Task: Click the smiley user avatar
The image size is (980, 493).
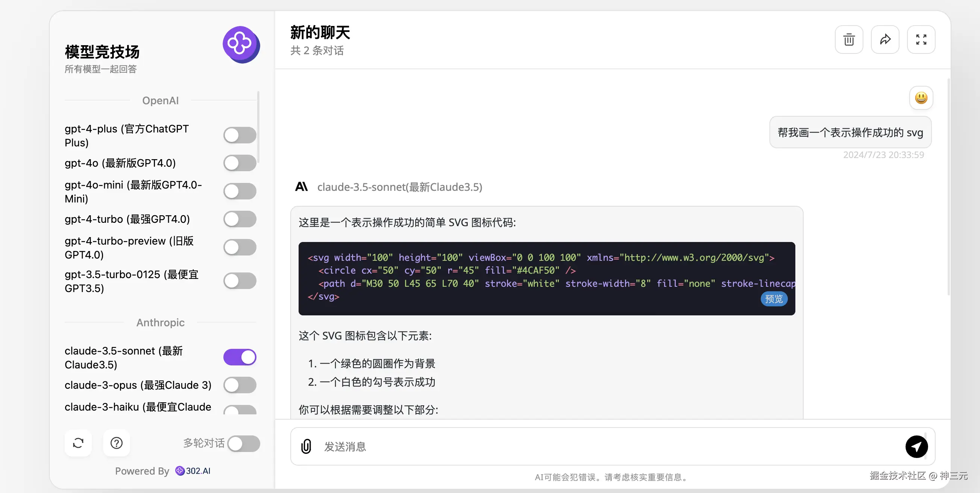Action: [921, 98]
